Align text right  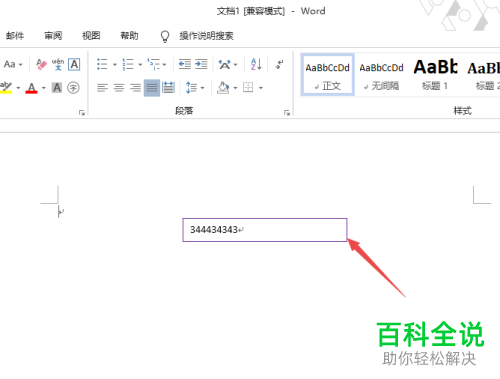click(135, 88)
